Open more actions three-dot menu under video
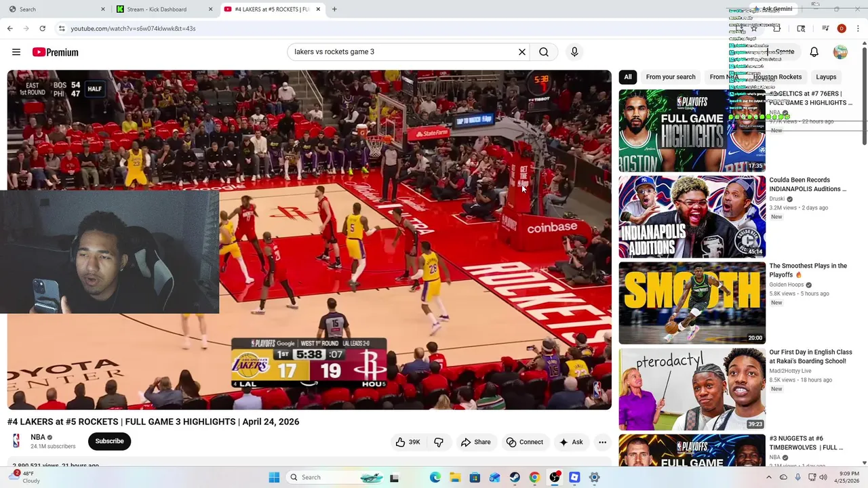868x488 pixels. click(602, 442)
